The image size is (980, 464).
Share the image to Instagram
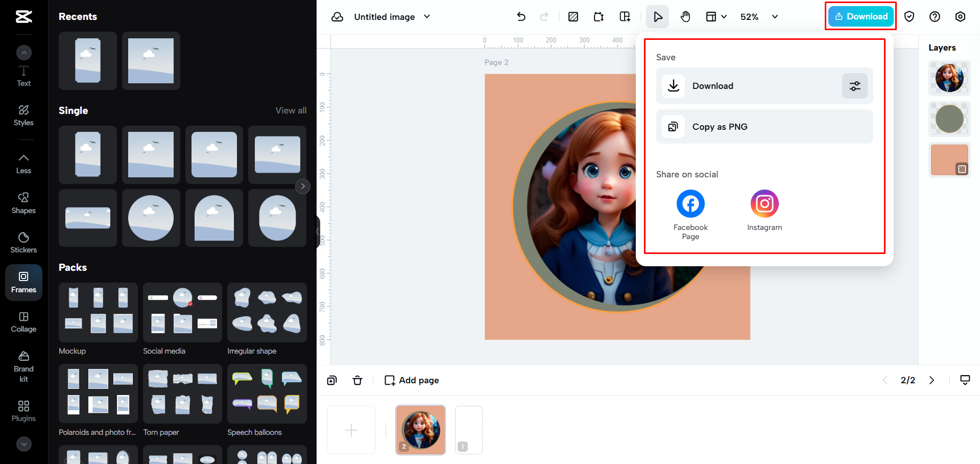click(764, 203)
